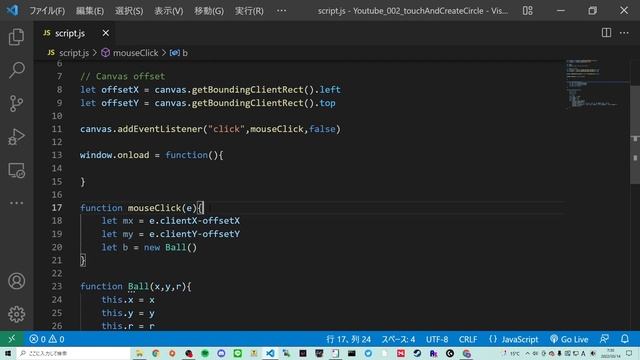The height and width of the screenshot is (360, 640).
Task: Open the Search view in activity bar
Action: point(16,70)
